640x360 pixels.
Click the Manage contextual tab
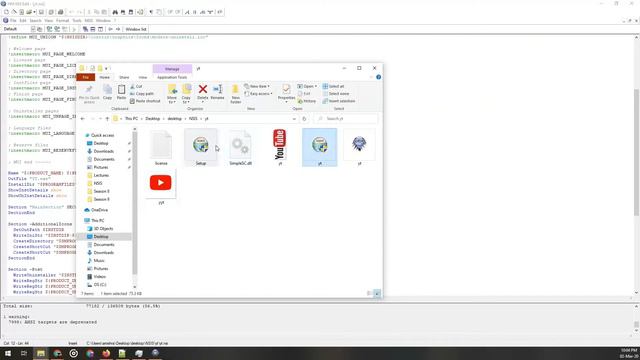click(x=172, y=69)
